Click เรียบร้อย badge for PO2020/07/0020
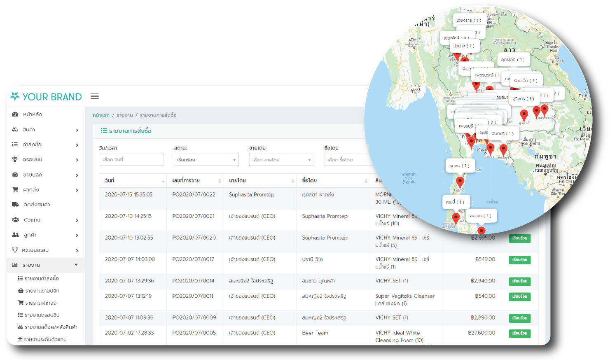Viewport: 610px width, 364px height. 520,238
